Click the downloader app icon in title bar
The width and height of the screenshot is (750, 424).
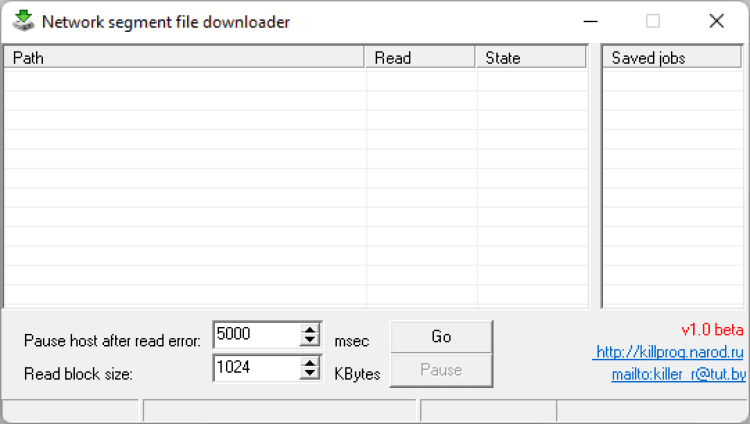[x=22, y=21]
